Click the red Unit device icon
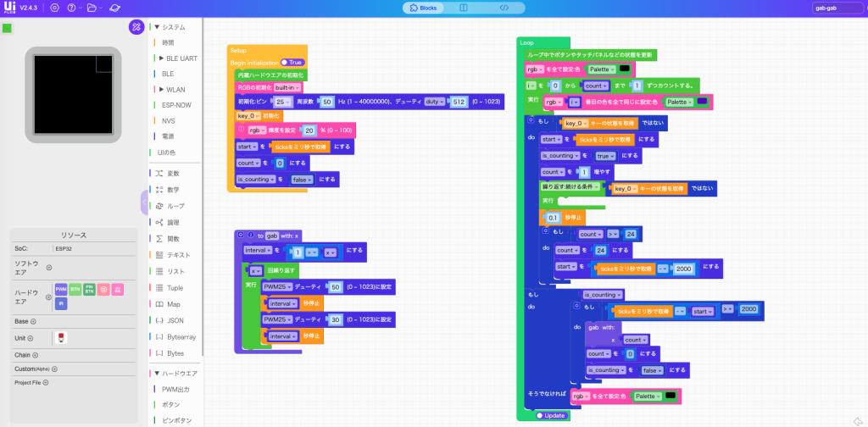 [60, 338]
